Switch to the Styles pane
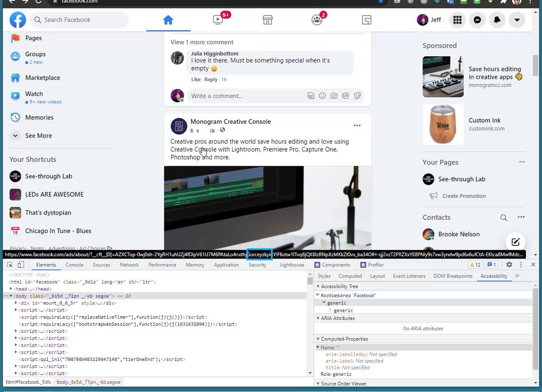 [x=324, y=276]
